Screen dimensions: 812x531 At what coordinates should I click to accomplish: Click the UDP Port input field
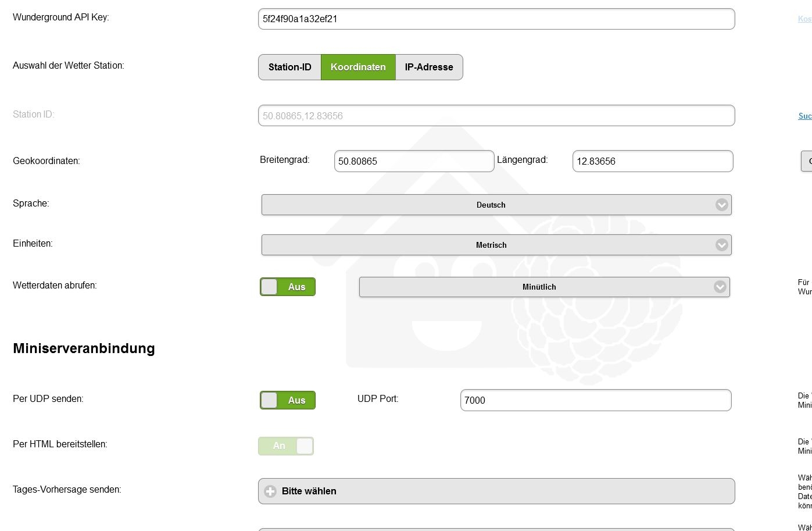coord(595,400)
